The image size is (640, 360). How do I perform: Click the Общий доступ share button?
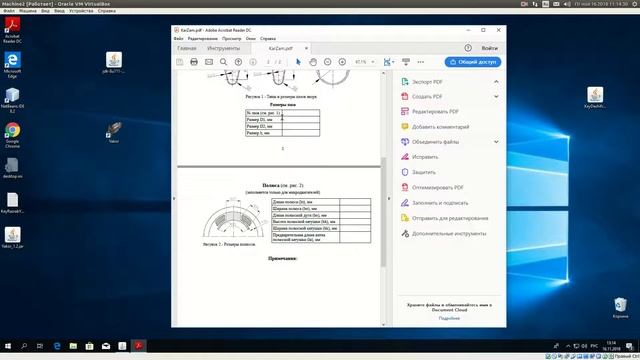[x=473, y=62]
